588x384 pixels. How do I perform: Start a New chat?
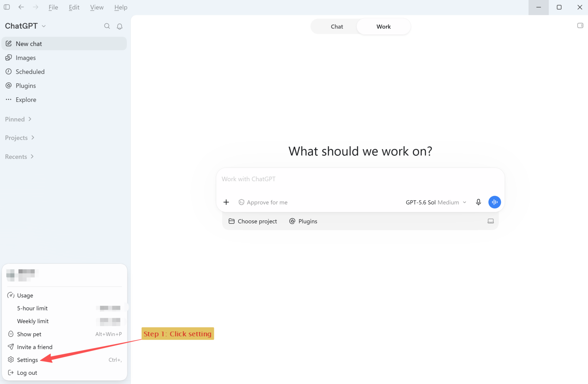(x=64, y=44)
